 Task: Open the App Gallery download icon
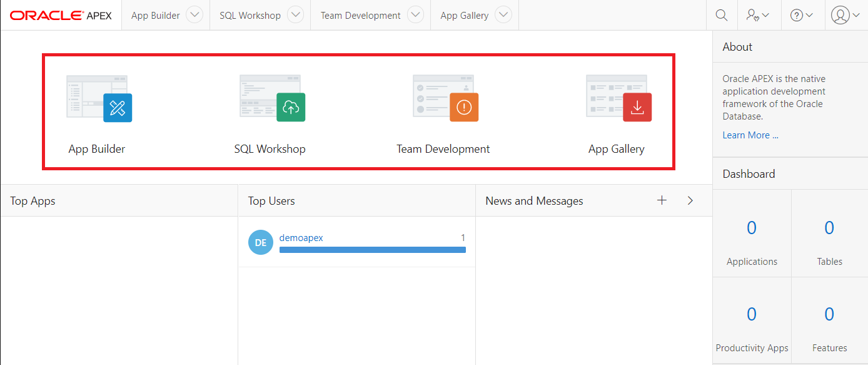[x=637, y=108]
